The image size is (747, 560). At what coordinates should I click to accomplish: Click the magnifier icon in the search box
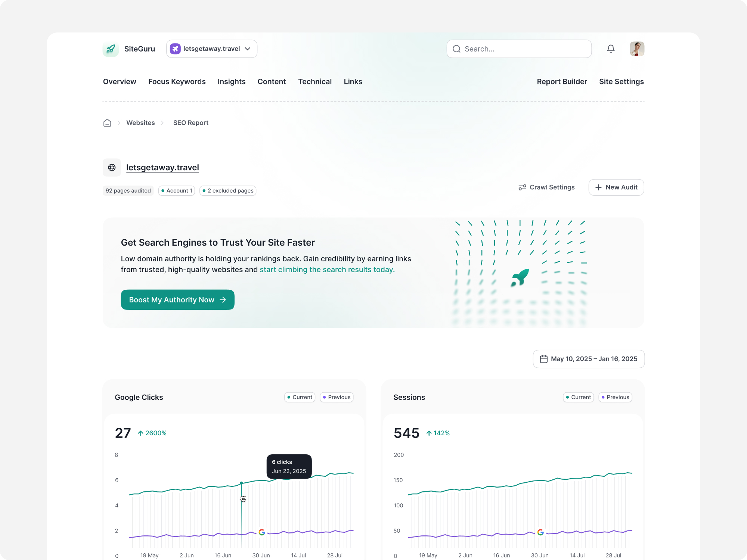[456, 49]
